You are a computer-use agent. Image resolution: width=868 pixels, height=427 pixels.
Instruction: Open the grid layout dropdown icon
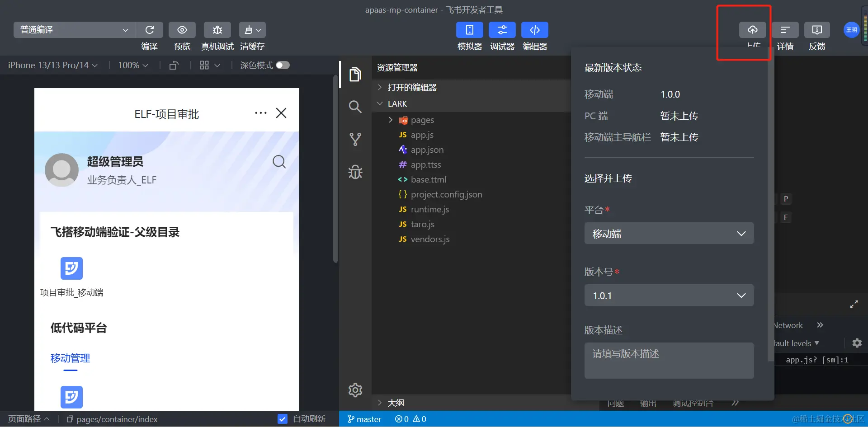click(210, 66)
